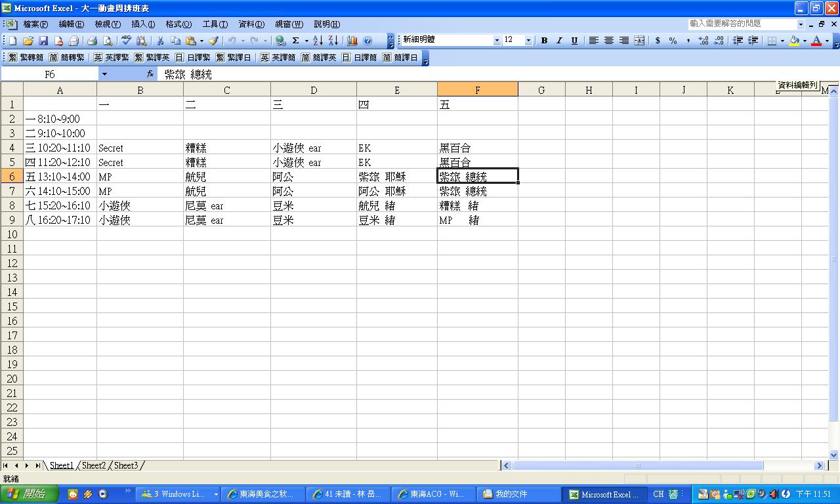Toggle italic formatting
Image resolution: width=840 pixels, height=504 pixels.
pyautogui.click(x=559, y=41)
